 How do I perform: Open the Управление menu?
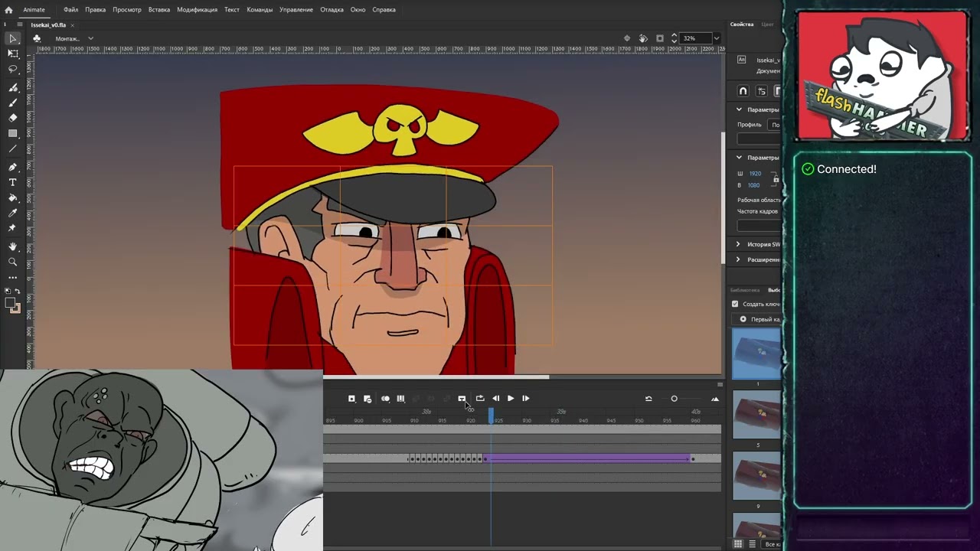296,10
